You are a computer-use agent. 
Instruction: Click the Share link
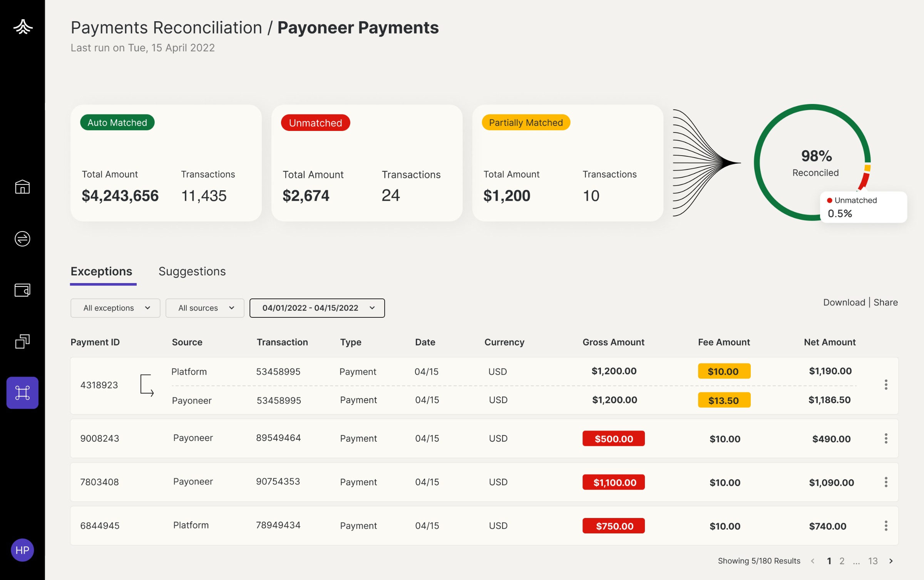[885, 302]
